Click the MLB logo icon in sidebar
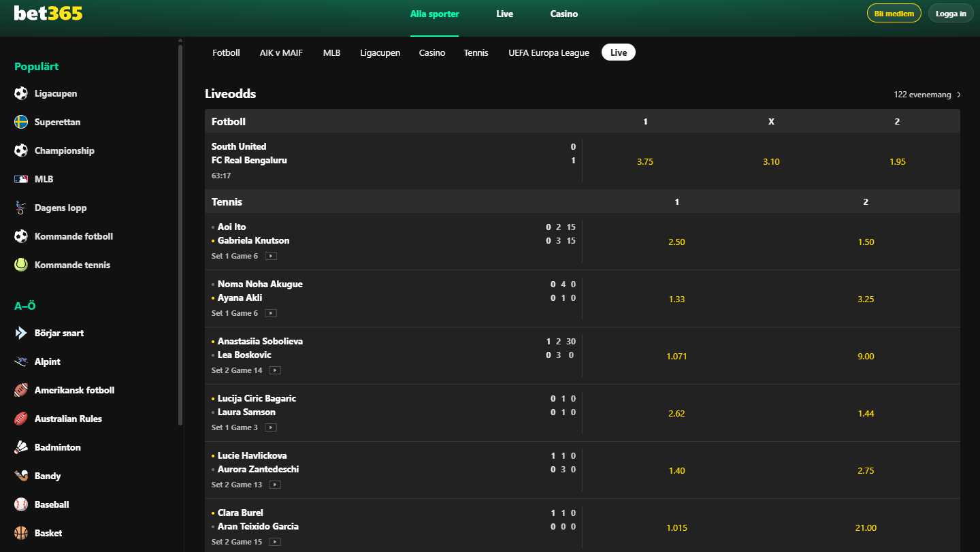The width and height of the screenshot is (980, 552). (x=21, y=179)
